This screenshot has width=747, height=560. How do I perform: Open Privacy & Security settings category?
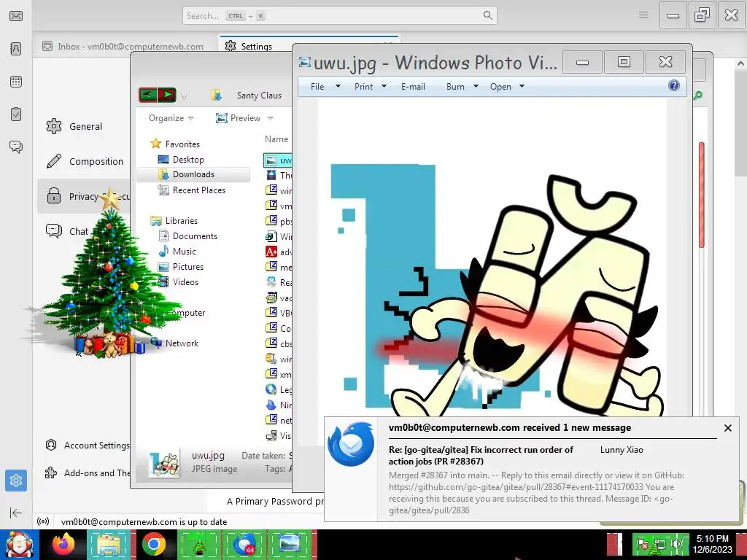[x=84, y=196]
